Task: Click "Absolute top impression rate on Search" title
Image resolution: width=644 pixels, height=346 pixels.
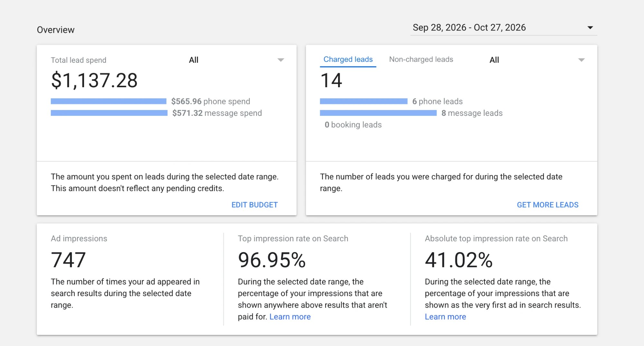Action: (x=496, y=238)
